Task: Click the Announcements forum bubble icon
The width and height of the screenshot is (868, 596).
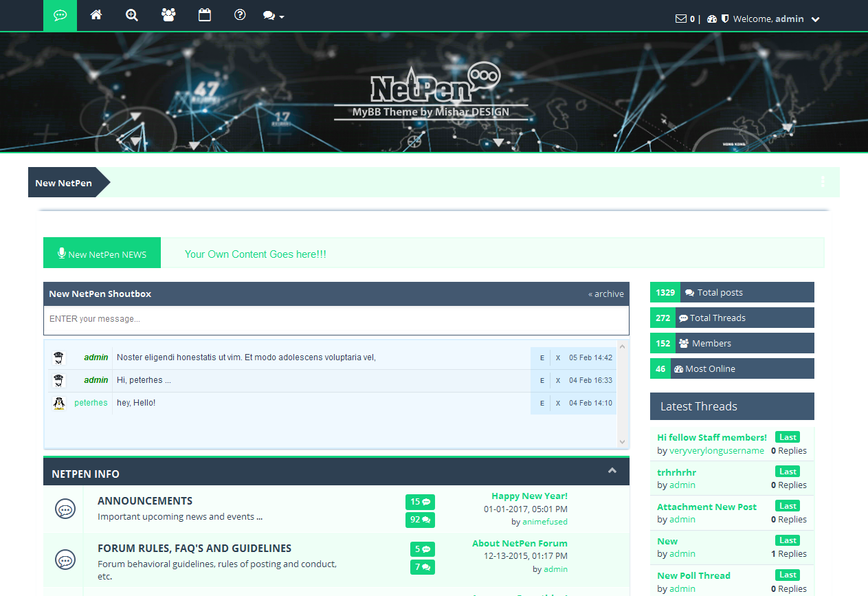Action: pos(65,510)
